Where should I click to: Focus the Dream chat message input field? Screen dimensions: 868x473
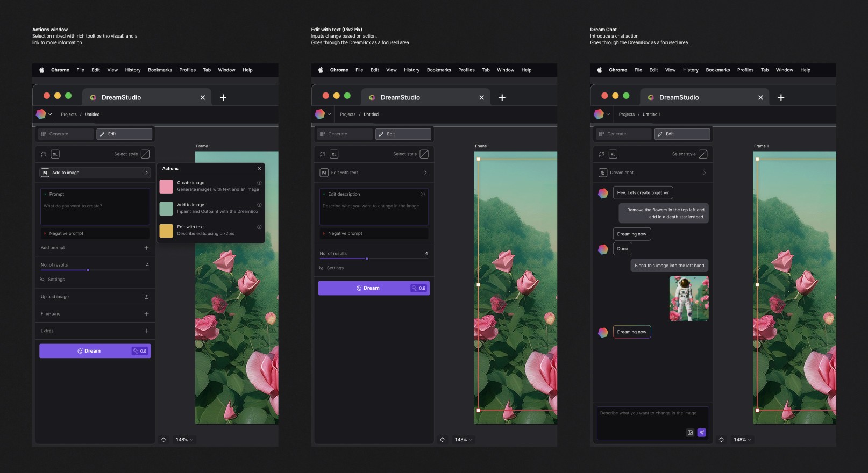pyautogui.click(x=652, y=423)
